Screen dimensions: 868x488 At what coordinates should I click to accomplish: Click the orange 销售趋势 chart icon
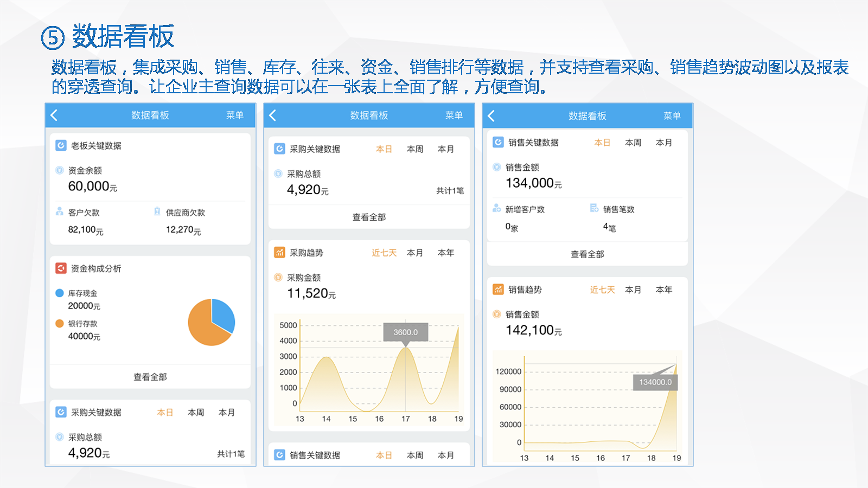(498, 290)
